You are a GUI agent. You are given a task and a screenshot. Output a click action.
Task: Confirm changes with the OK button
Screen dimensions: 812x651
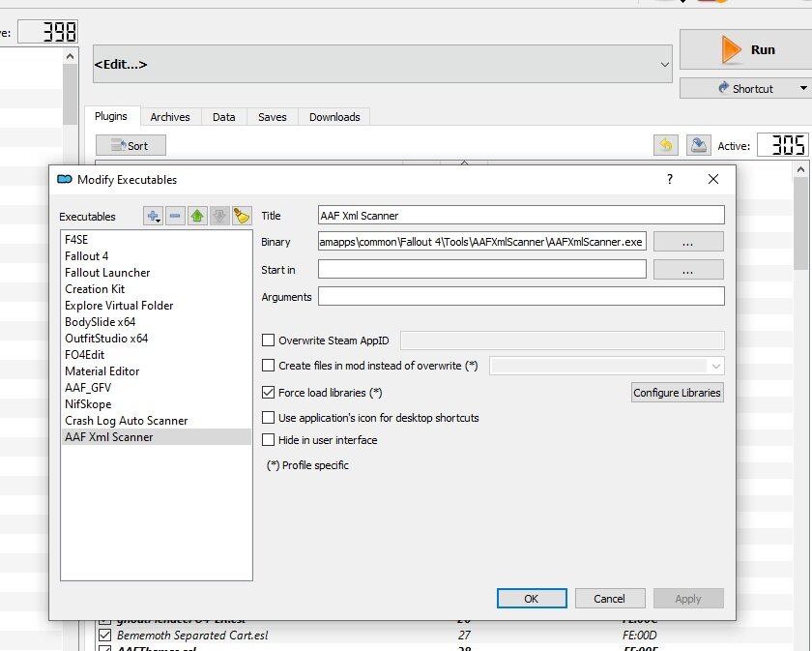(532, 598)
